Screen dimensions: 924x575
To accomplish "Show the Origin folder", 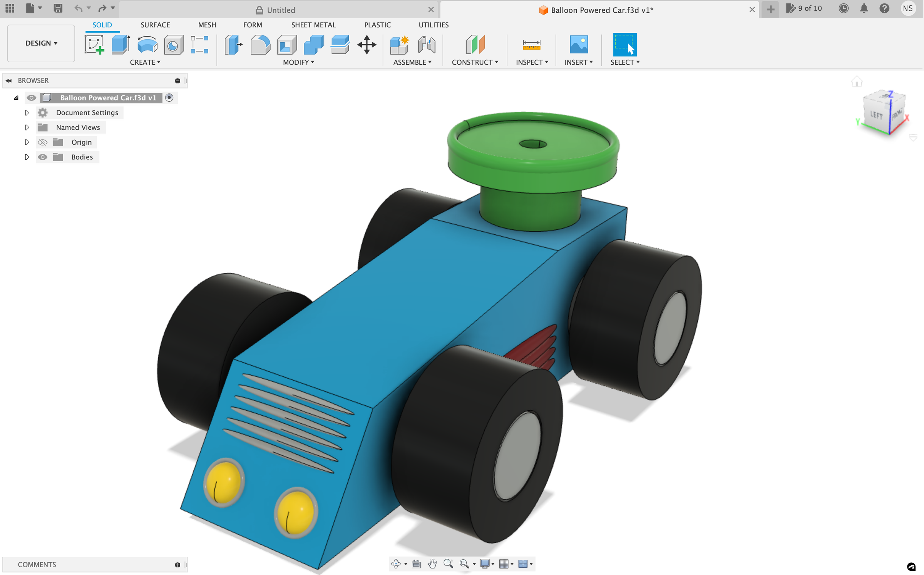I will coord(42,142).
